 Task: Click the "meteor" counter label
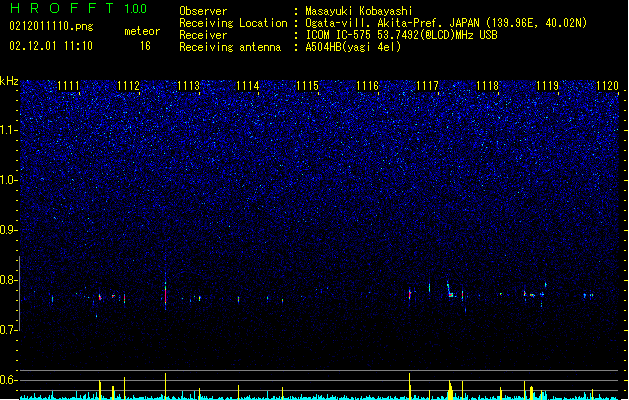pyautogui.click(x=142, y=31)
